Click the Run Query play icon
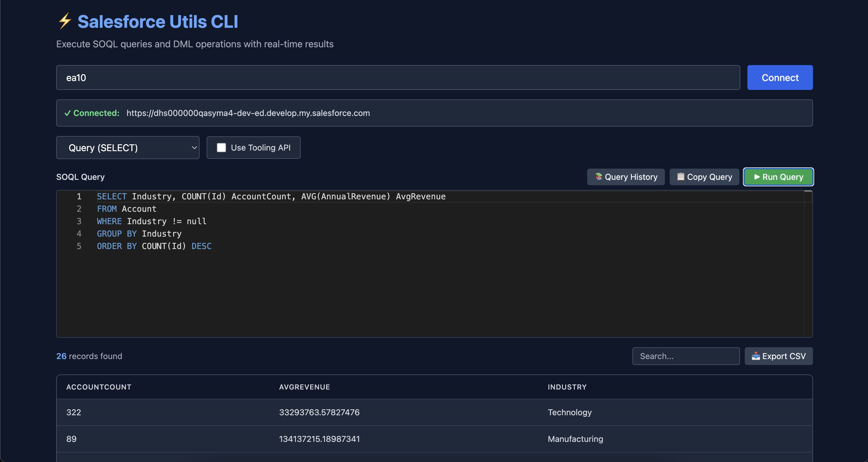The image size is (868, 462). click(x=757, y=177)
